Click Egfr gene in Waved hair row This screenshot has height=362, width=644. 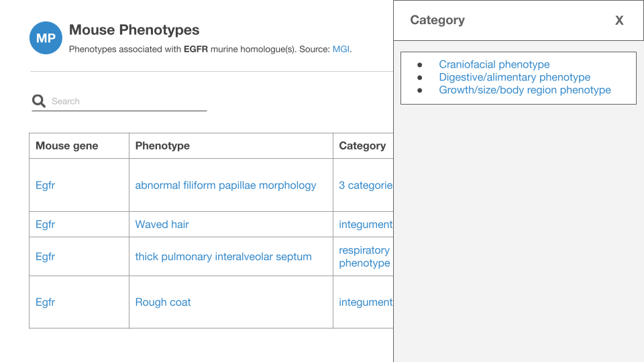tap(45, 225)
